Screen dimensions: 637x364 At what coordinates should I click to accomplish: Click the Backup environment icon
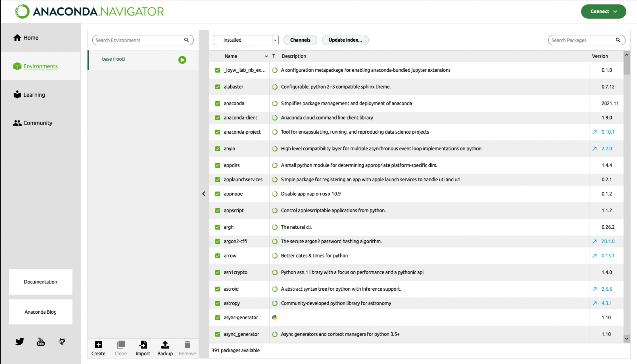tap(165, 345)
